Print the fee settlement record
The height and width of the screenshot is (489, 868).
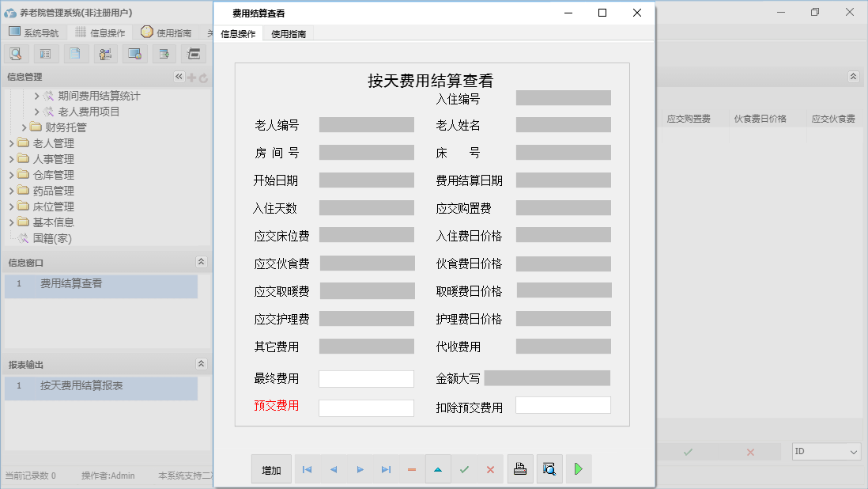[520, 468]
